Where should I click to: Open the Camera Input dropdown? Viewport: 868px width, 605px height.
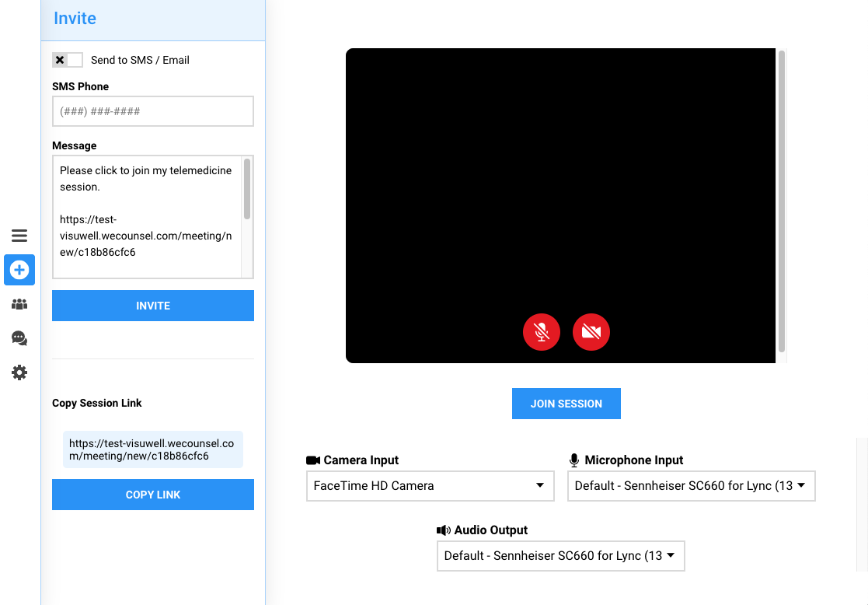[x=431, y=486]
